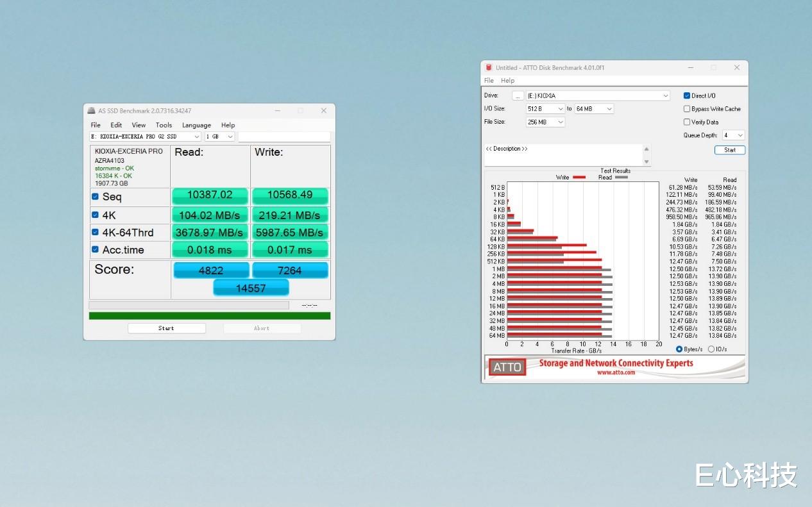This screenshot has width=812, height=507.
Task: Click the 13.84 GB/s read result for 64 MB
Action: click(x=722, y=336)
